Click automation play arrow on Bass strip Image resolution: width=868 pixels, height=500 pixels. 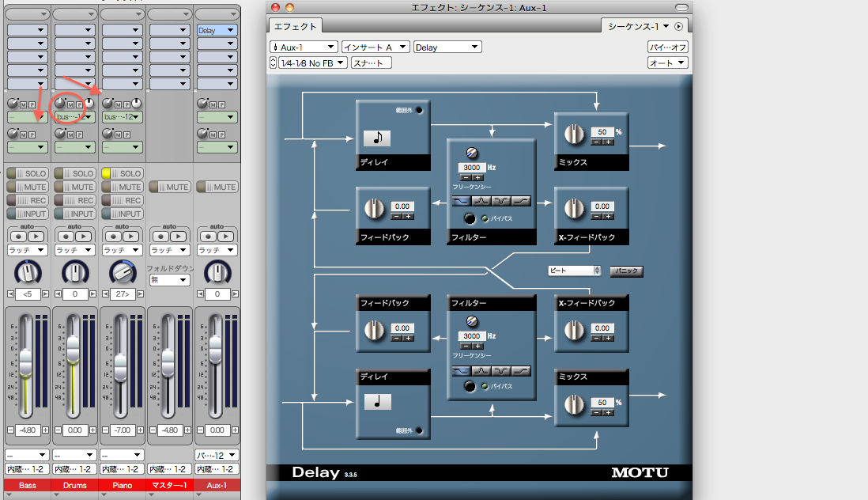36,237
